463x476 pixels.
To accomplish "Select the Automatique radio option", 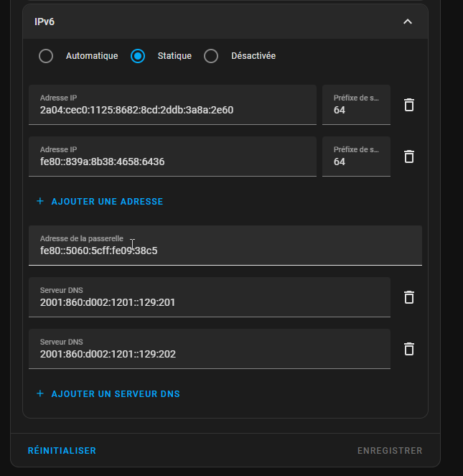I will click(46, 56).
